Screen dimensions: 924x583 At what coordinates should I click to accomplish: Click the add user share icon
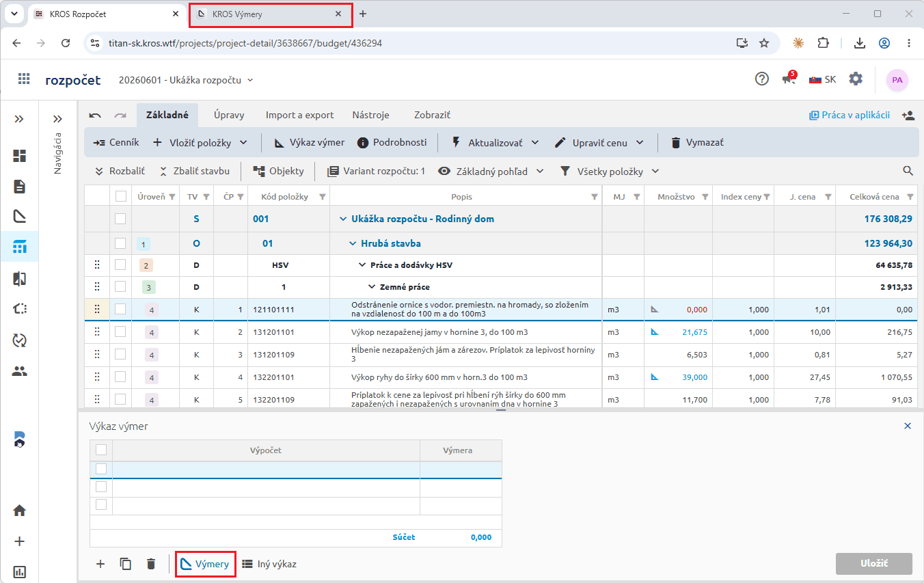pyautogui.click(x=908, y=116)
